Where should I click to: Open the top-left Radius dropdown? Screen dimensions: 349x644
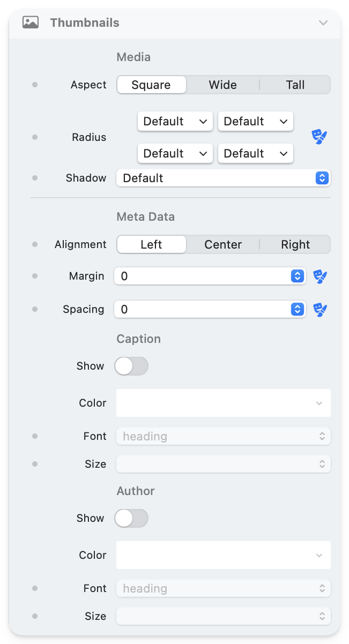[175, 121]
